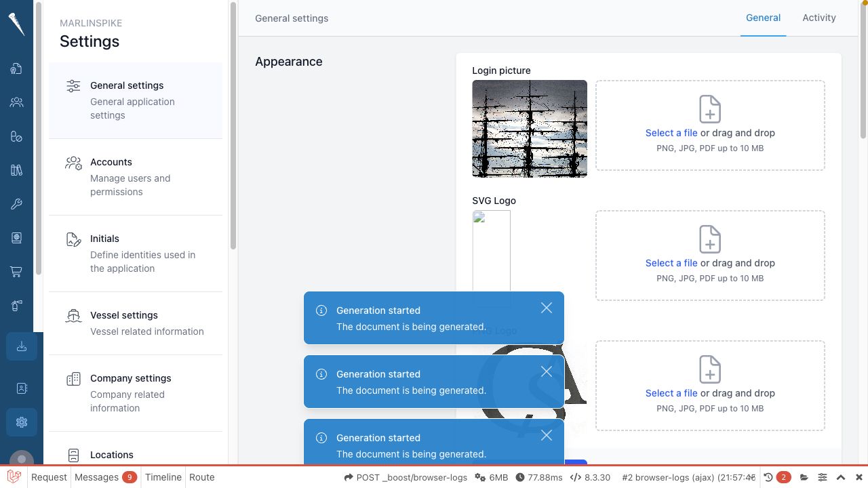This screenshot has width=868, height=488.
Task: Open the Request tab in debugbar
Action: [x=49, y=477]
